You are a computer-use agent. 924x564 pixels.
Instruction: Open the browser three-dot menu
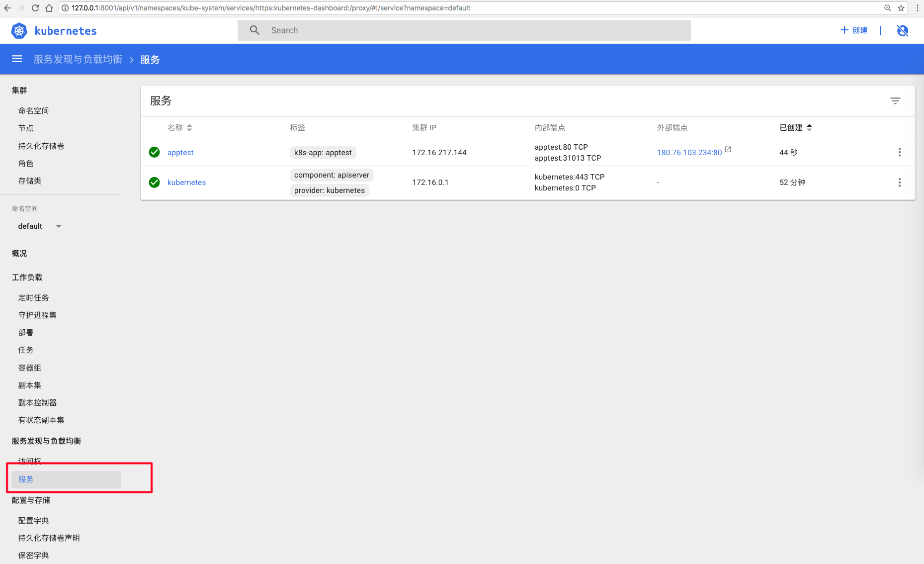tap(917, 8)
